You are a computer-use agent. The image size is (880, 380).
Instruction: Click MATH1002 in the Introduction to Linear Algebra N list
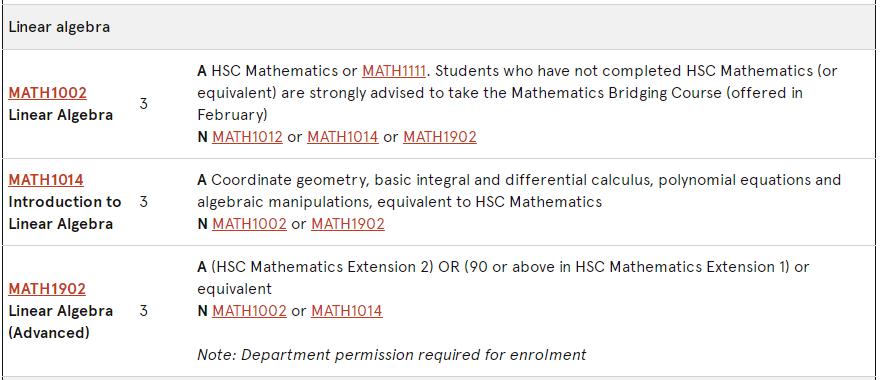point(249,223)
